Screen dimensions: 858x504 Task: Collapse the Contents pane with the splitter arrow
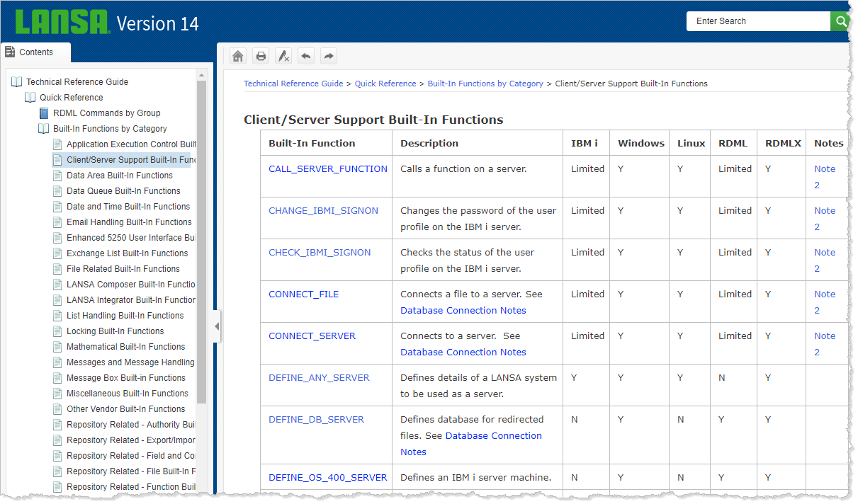[x=217, y=326]
